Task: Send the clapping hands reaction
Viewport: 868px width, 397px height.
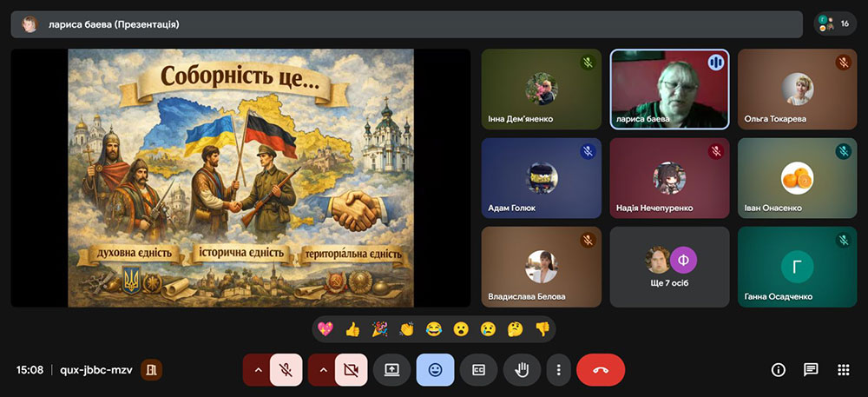Action: tap(406, 329)
